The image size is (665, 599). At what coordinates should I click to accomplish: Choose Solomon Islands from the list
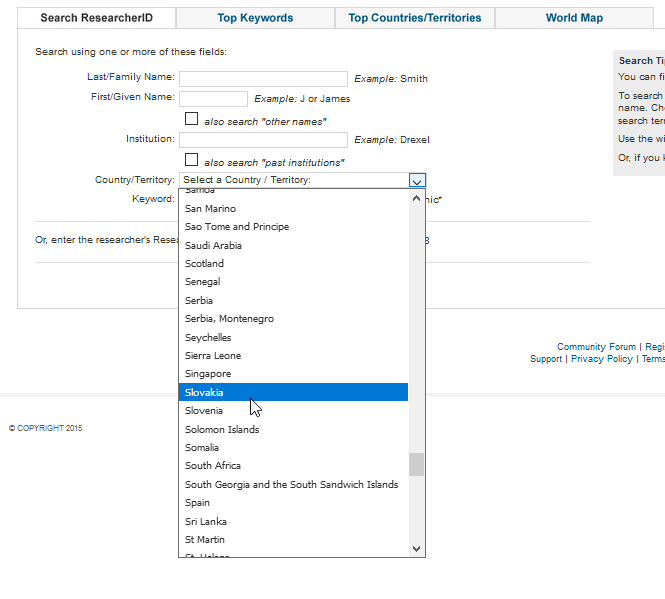(x=293, y=430)
